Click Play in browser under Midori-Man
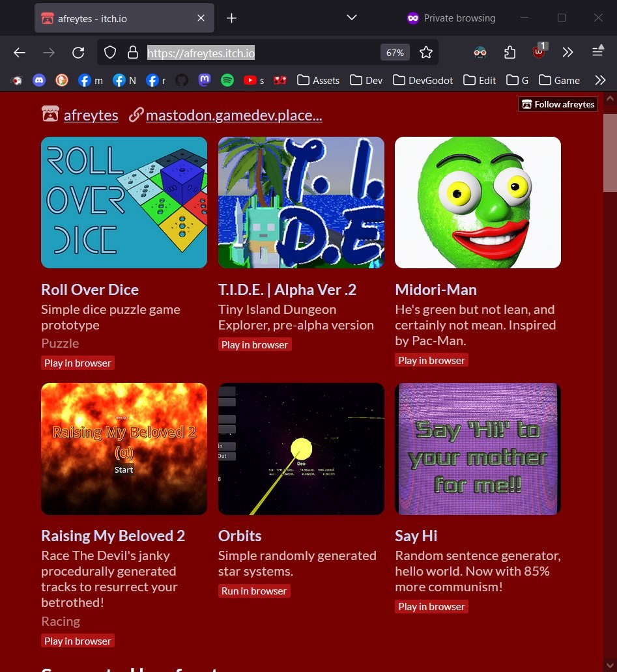Image resolution: width=617 pixels, height=672 pixels. (x=431, y=361)
